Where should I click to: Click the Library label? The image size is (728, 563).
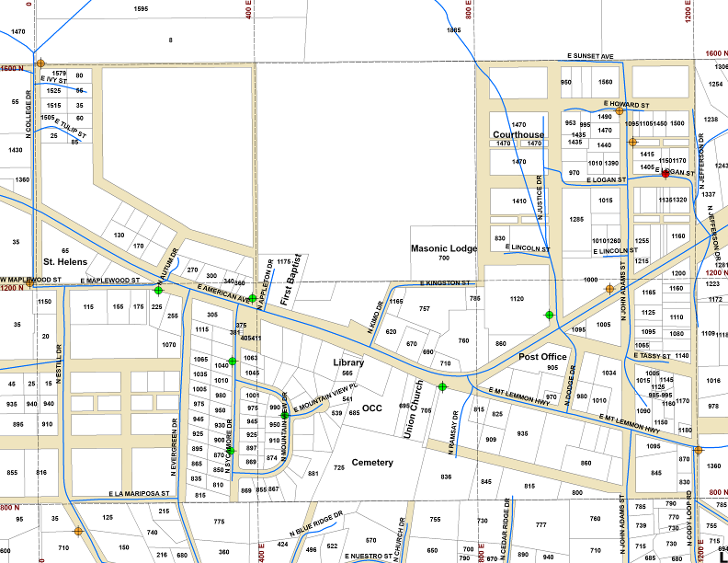348,362
